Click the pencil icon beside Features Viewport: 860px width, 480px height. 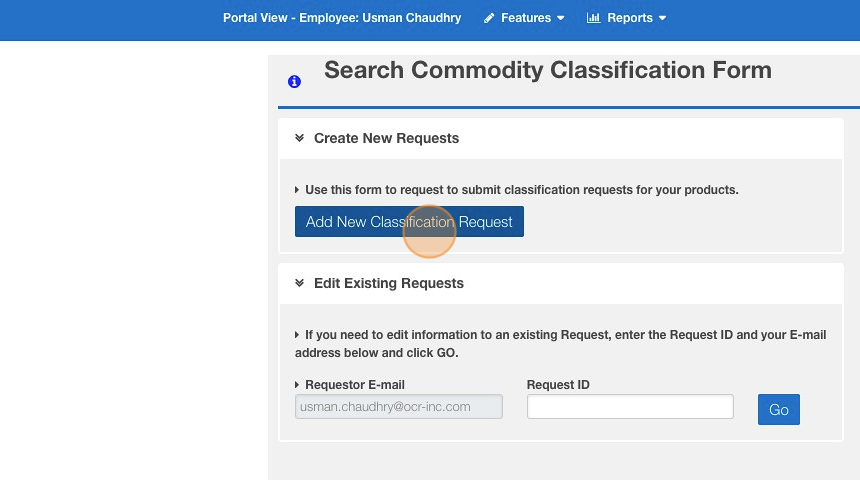(x=489, y=18)
